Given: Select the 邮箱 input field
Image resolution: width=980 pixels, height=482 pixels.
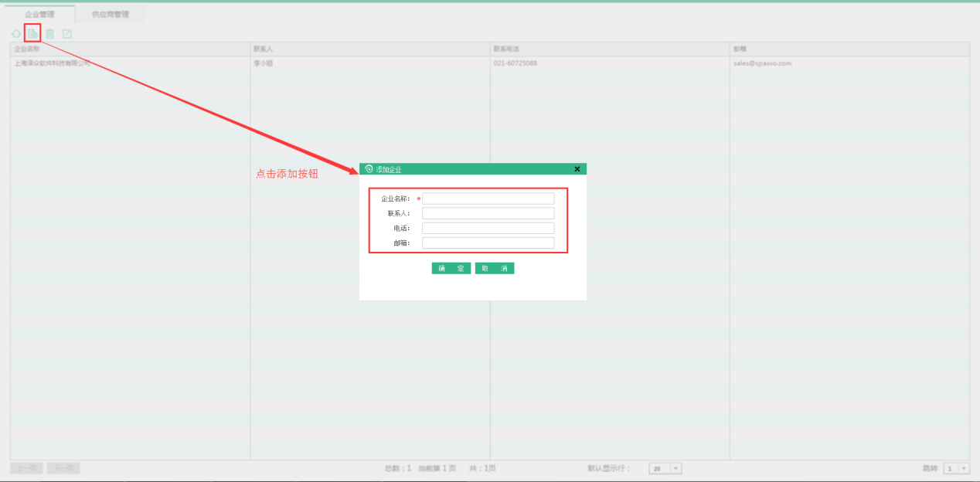Looking at the screenshot, I should click(488, 243).
